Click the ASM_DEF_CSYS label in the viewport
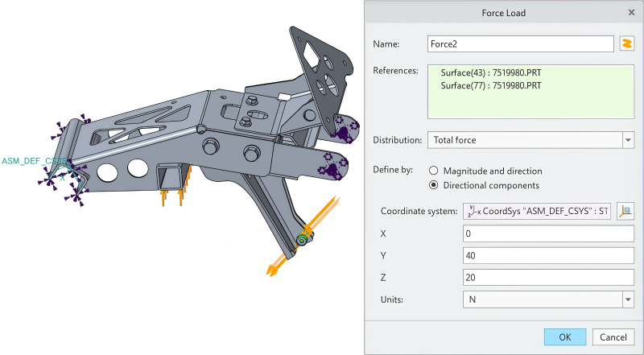This screenshot has height=355, width=644. pos(34,161)
